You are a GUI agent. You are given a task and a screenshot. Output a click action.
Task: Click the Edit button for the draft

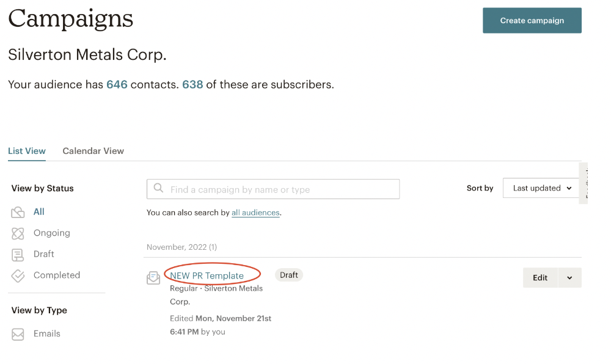pyautogui.click(x=540, y=278)
